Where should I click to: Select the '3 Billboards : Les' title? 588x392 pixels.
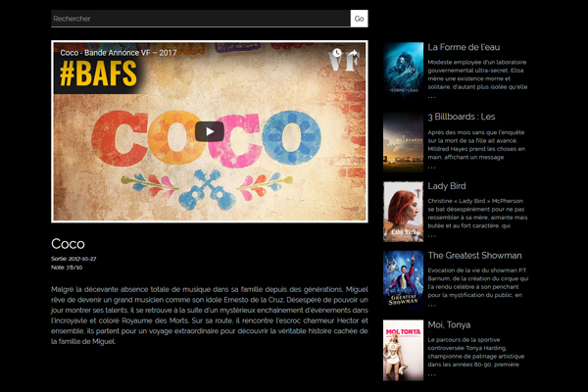[462, 117]
